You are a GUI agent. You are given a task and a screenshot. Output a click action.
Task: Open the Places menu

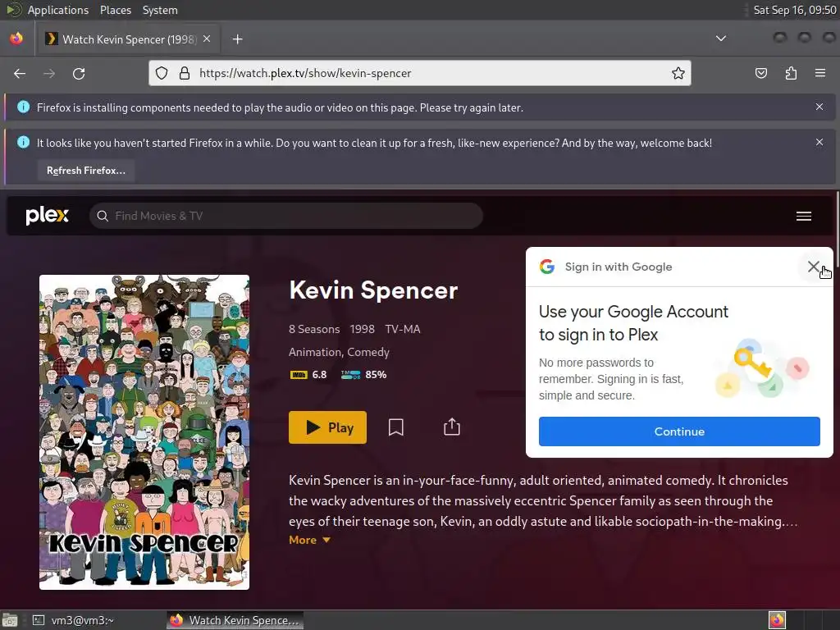[115, 10]
